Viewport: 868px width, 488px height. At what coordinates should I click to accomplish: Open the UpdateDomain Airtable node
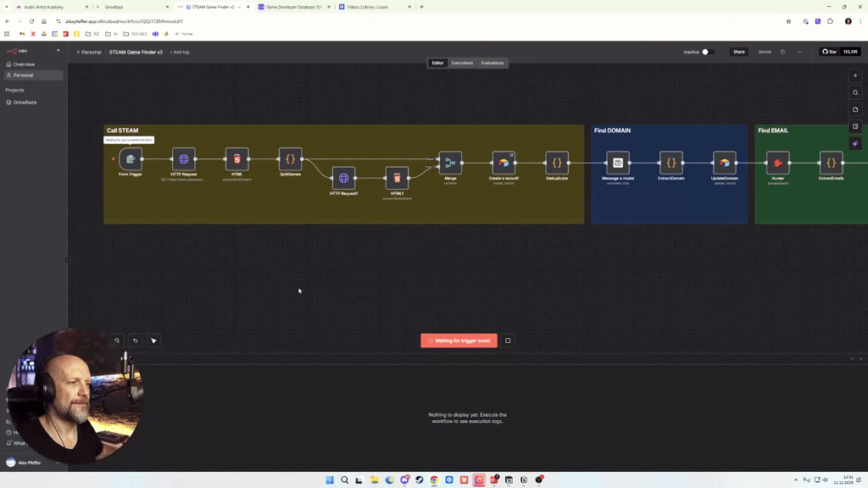[x=725, y=161]
